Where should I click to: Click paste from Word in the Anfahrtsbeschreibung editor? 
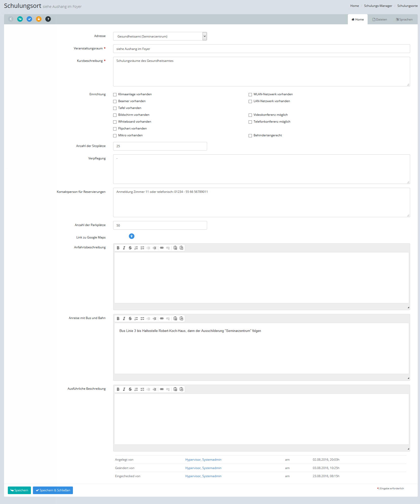(x=182, y=248)
